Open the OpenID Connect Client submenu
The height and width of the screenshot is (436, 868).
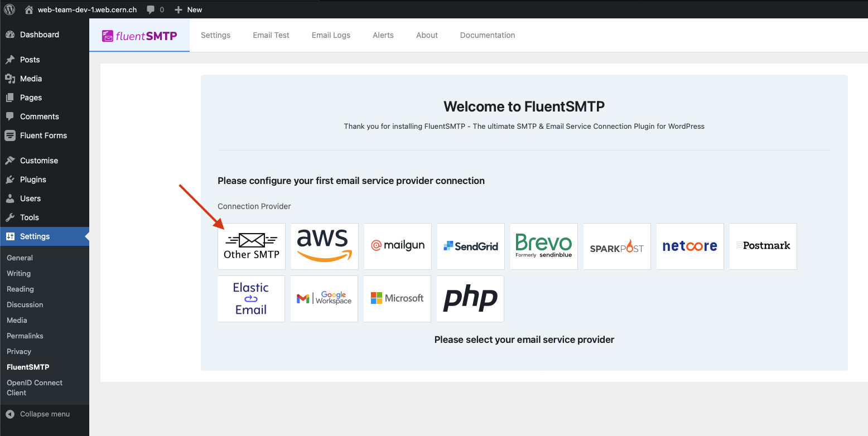click(35, 387)
